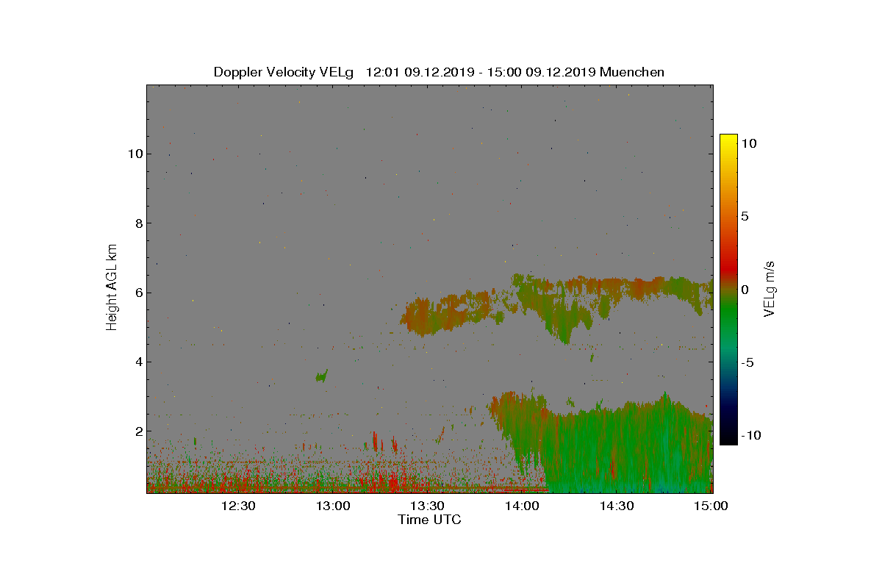Click the height tick label '6'
Image resolution: width=882 pixels, height=588 pixels.
[x=137, y=293]
